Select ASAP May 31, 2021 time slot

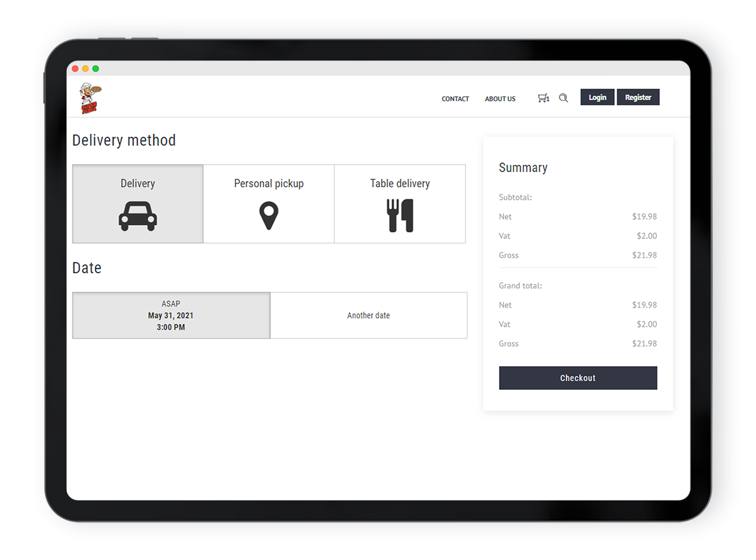(171, 315)
